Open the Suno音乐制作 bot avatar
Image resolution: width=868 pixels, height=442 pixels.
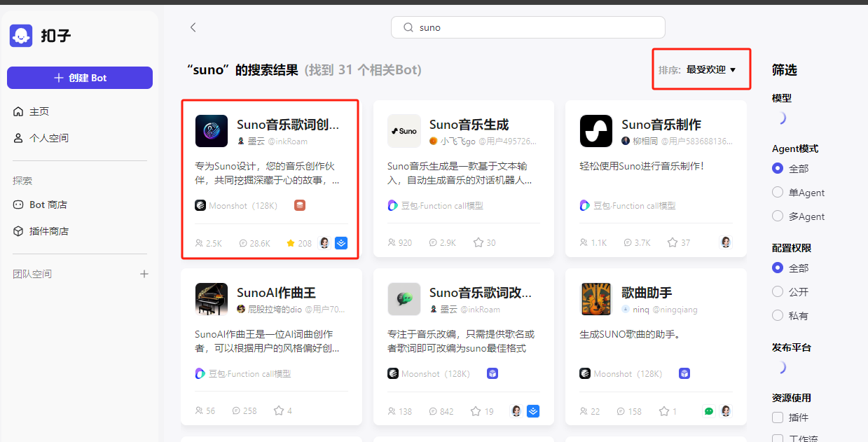pyautogui.click(x=596, y=131)
